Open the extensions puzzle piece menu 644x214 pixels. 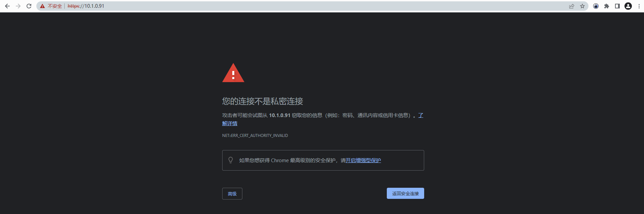[x=607, y=6]
